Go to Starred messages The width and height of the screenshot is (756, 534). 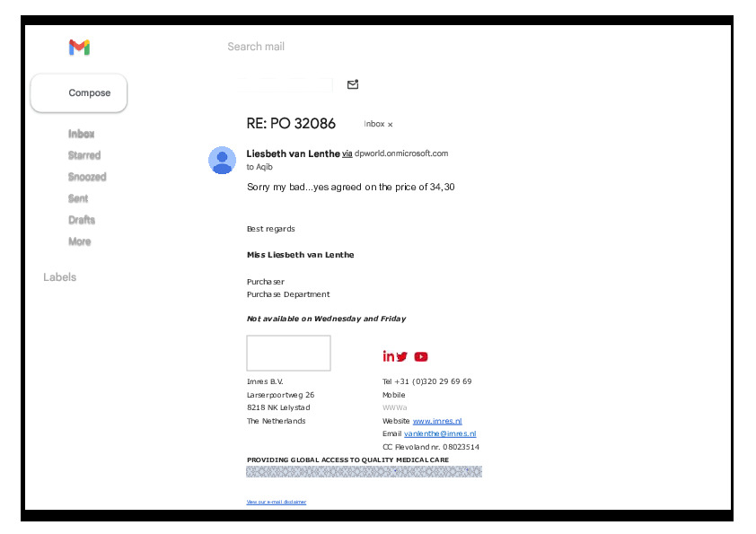(84, 155)
